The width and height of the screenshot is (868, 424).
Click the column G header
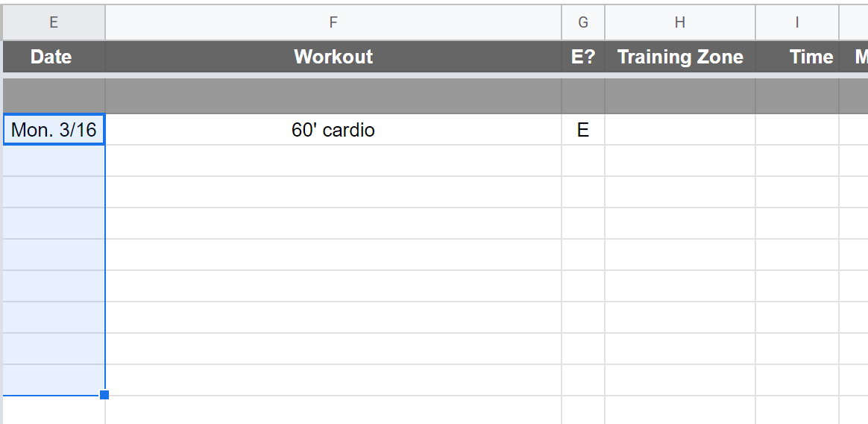(583, 22)
